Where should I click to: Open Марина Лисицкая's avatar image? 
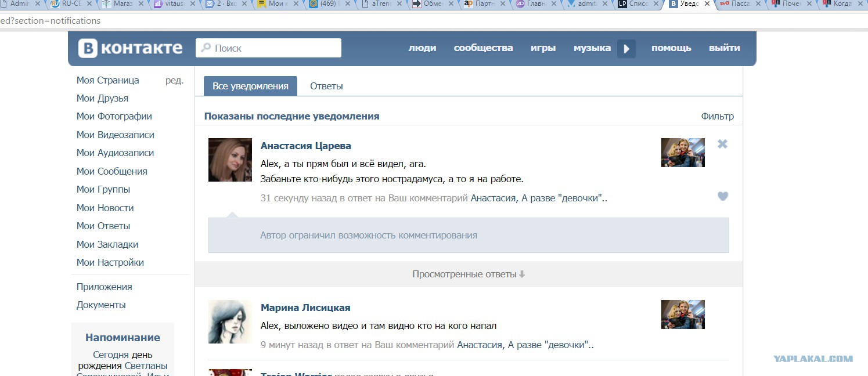coord(230,321)
